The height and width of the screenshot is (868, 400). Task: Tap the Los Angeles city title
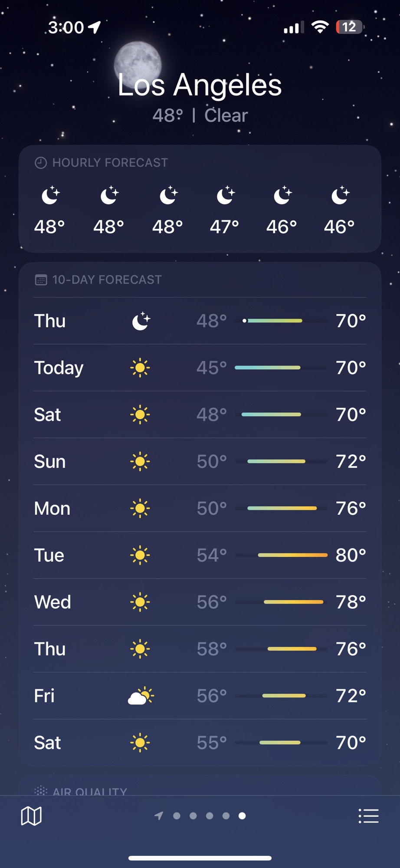point(200,85)
